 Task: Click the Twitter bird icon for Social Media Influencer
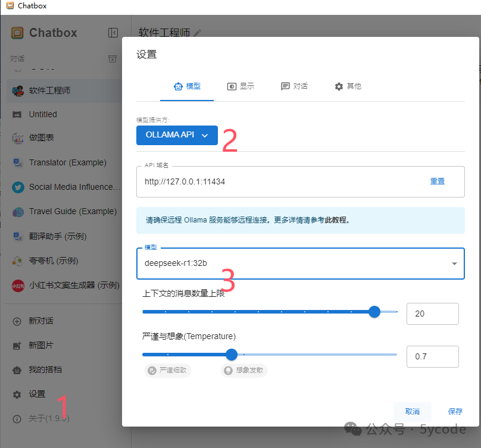click(18, 187)
